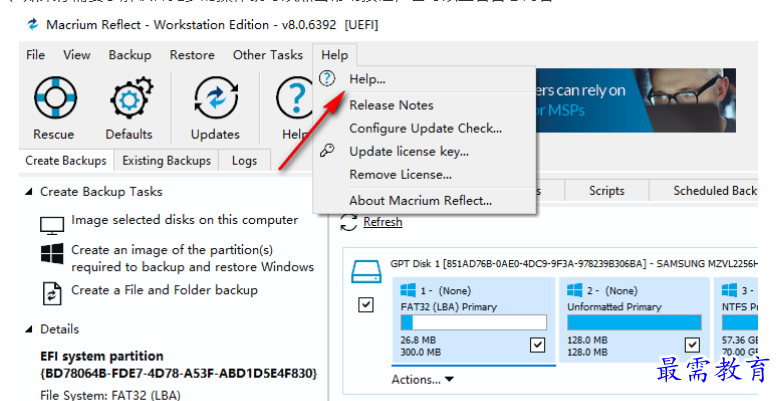The width and height of the screenshot is (778, 401).
Task: Select Help... menu entry
Action: coord(425,79)
